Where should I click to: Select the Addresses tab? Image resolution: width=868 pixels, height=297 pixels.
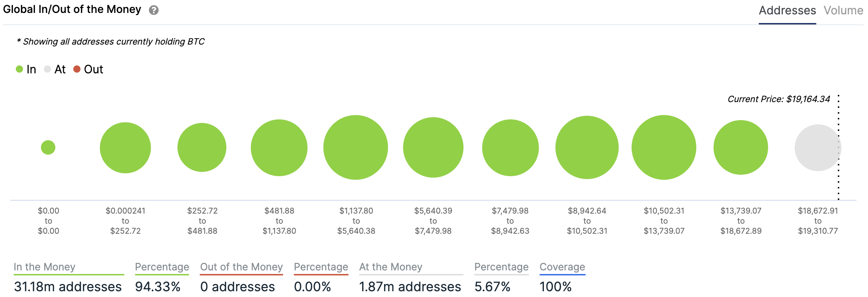click(787, 11)
